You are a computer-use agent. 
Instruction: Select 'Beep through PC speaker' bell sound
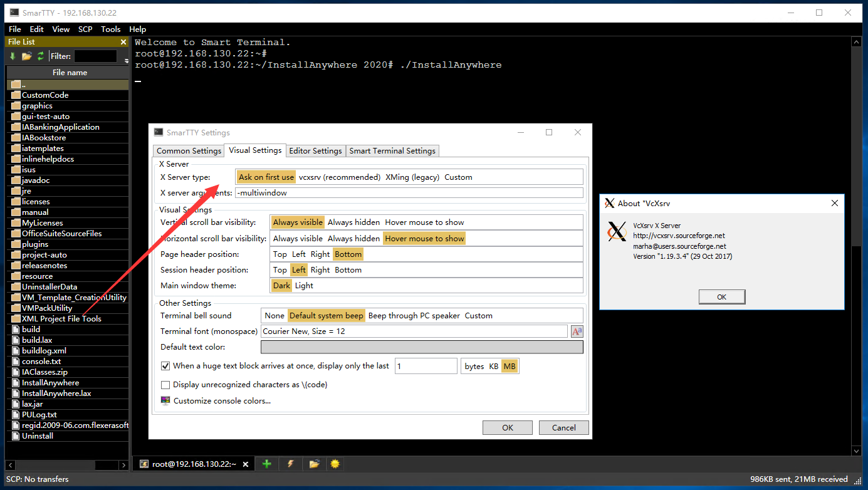[414, 316]
